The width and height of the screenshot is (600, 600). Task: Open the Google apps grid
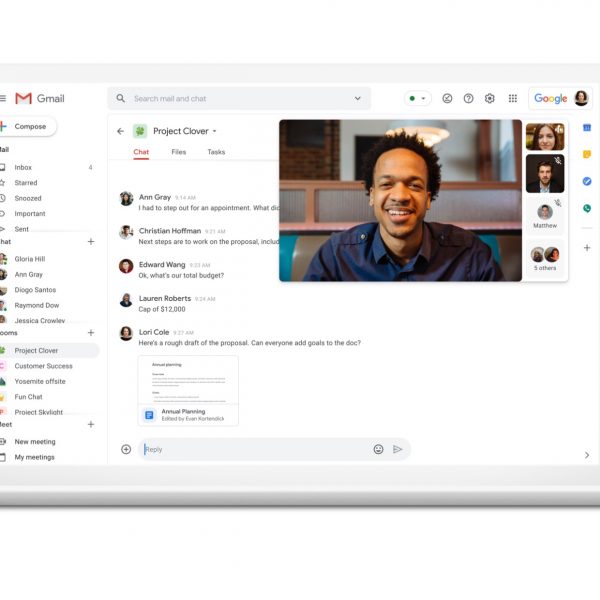[x=513, y=99]
